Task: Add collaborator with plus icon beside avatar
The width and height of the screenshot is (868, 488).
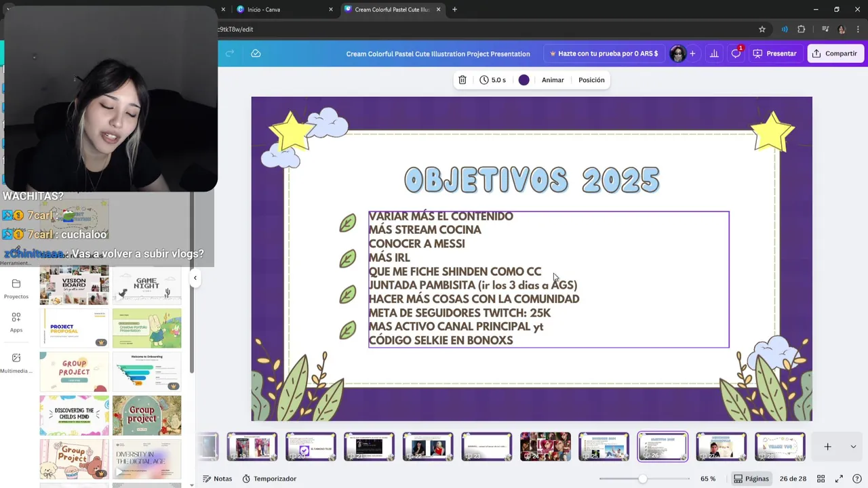Action: (692, 54)
